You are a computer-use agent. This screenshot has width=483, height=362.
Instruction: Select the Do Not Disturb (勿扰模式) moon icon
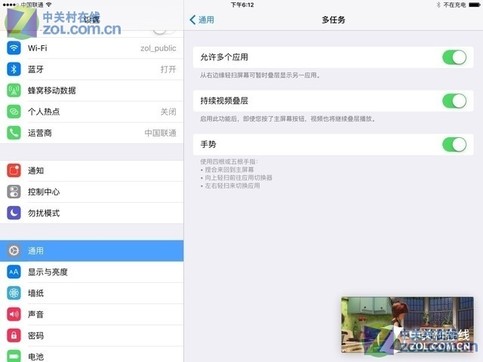click(14, 213)
